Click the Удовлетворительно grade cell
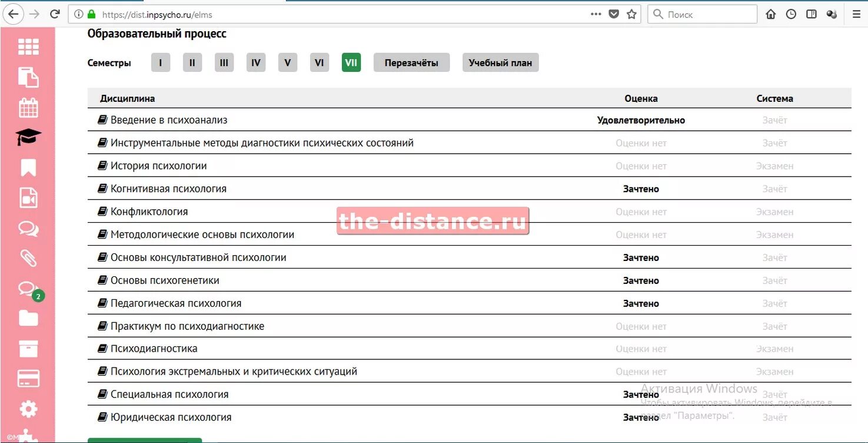The height and width of the screenshot is (443, 868). point(641,120)
